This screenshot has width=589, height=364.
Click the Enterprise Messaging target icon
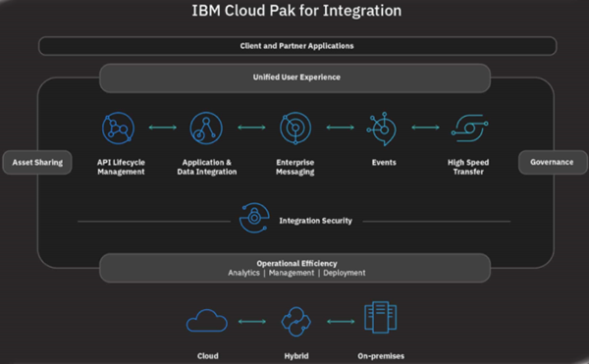click(295, 128)
